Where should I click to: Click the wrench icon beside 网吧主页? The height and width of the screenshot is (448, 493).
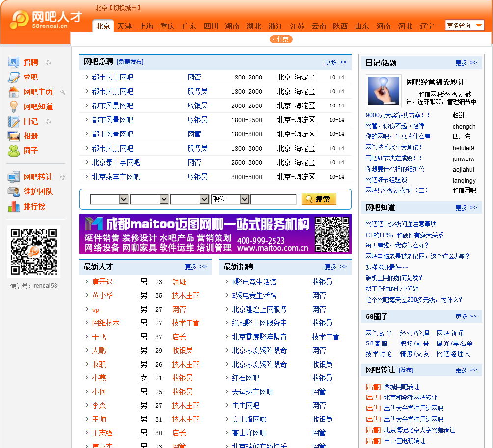click(x=63, y=92)
